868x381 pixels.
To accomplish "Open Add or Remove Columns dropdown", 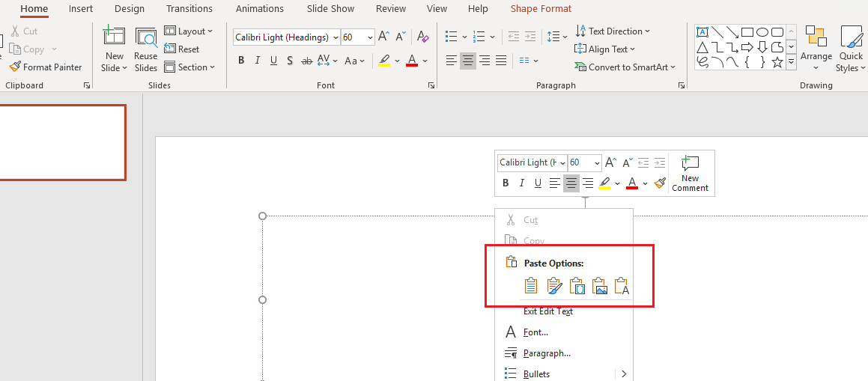I will [529, 61].
